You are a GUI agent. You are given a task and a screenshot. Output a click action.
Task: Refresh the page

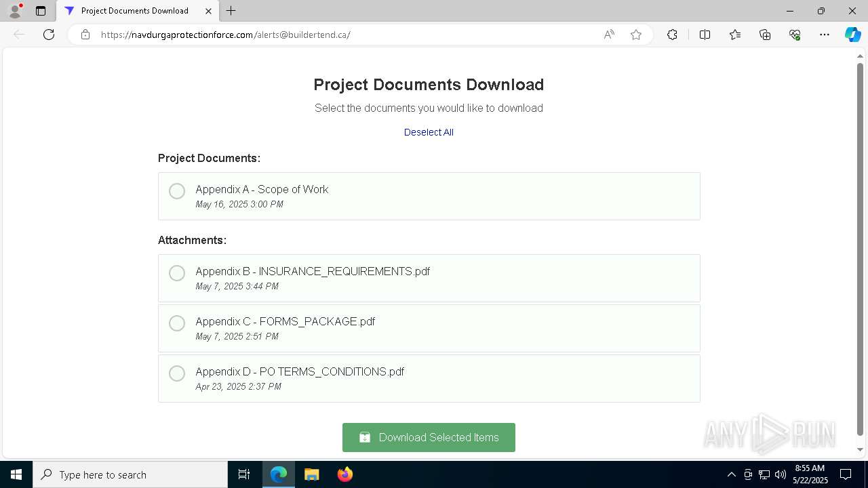point(49,35)
